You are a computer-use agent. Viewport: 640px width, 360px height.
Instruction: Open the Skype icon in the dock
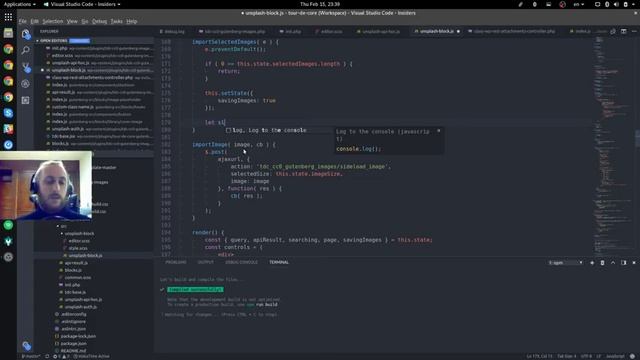pyautogui.click(x=8, y=113)
